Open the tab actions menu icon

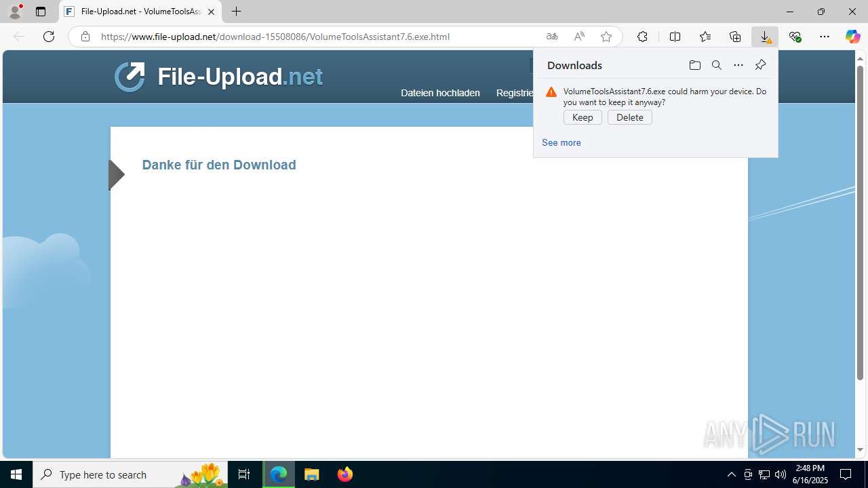coord(41,12)
